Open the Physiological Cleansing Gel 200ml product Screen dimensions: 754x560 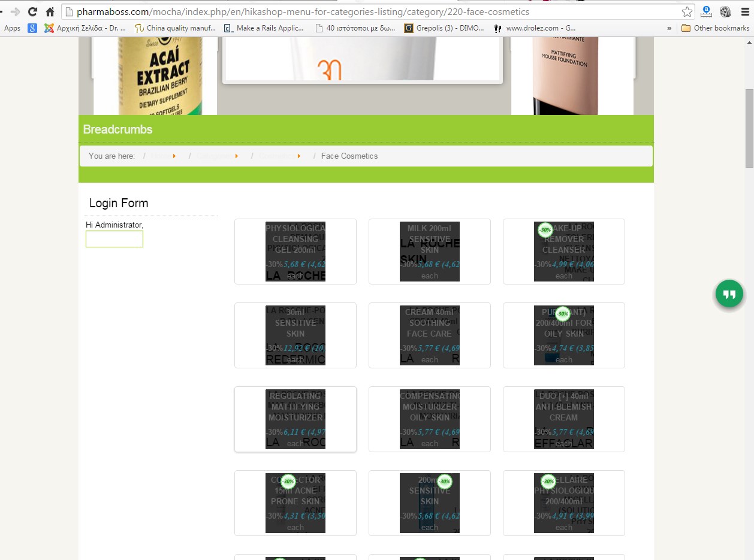click(295, 252)
